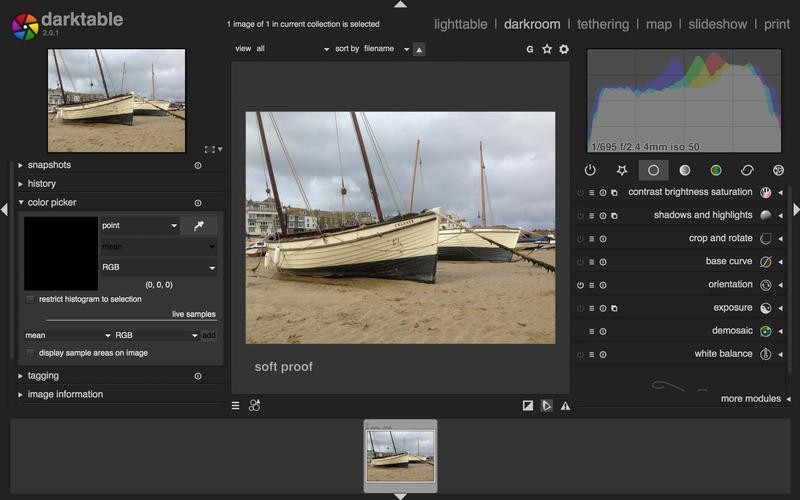Image resolution: width=800 pixels, height=500 pixels.
Task: Toggle the gamut check warning triangle icon
Action: click(565, 406)
